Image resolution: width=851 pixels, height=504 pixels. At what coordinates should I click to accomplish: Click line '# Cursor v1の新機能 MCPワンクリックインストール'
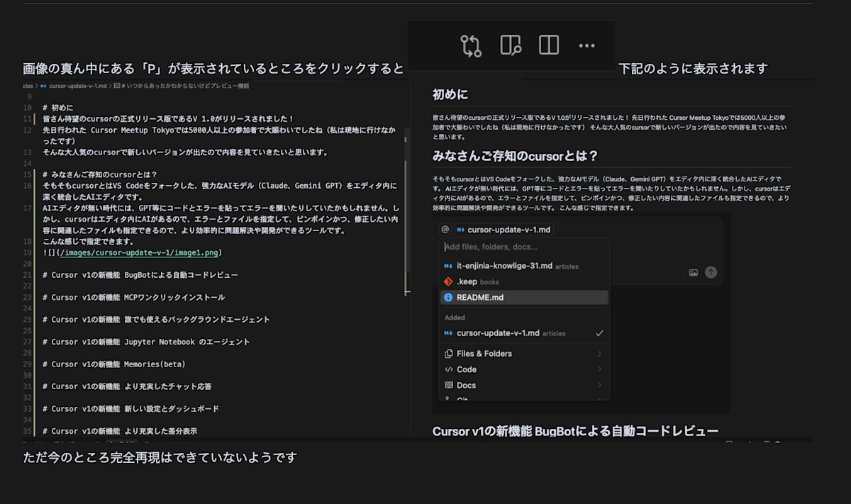coord(133,297)
